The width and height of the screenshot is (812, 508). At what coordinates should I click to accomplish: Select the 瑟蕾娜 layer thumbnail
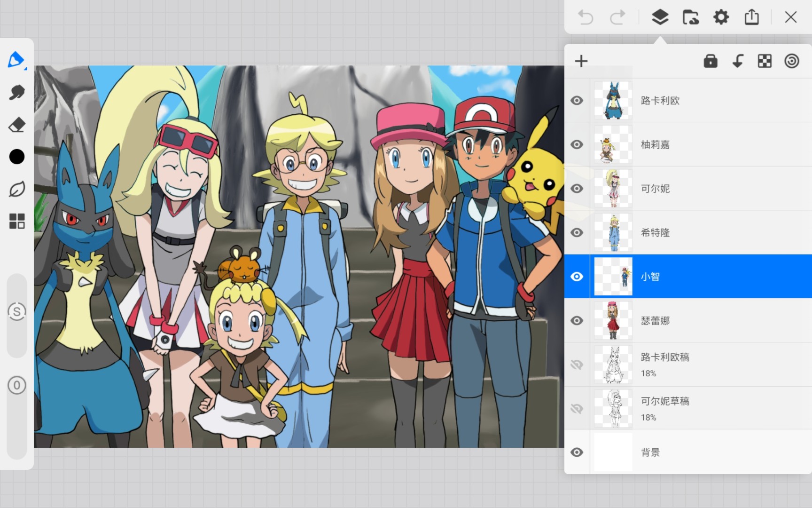[x=613, y=321]
